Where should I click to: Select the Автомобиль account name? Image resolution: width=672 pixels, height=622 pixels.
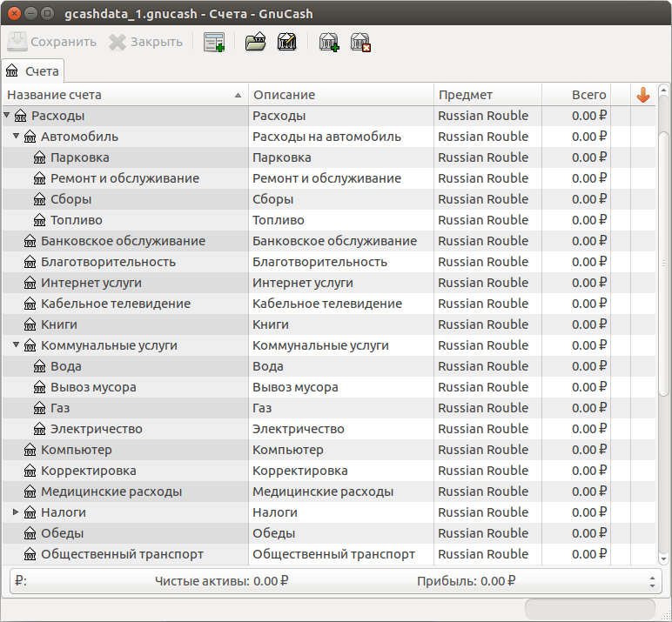[x=79, y=137]
